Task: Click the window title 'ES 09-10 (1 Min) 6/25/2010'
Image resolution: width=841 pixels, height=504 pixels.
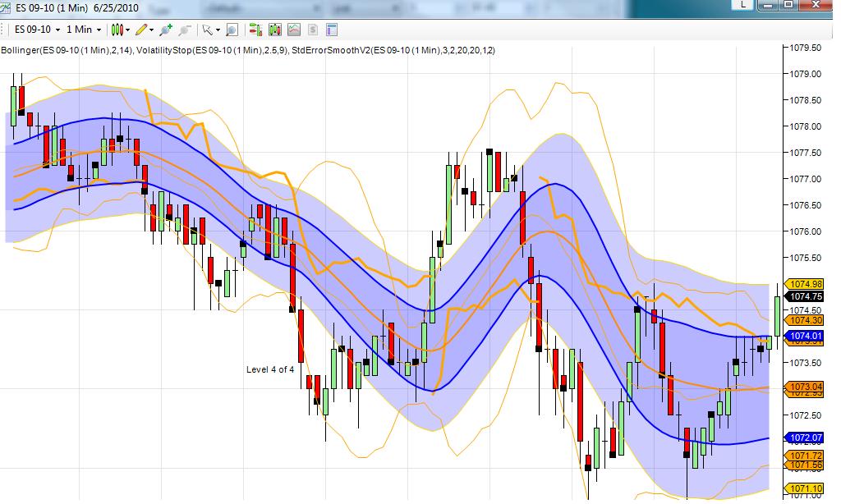Action: pos(76,8)
